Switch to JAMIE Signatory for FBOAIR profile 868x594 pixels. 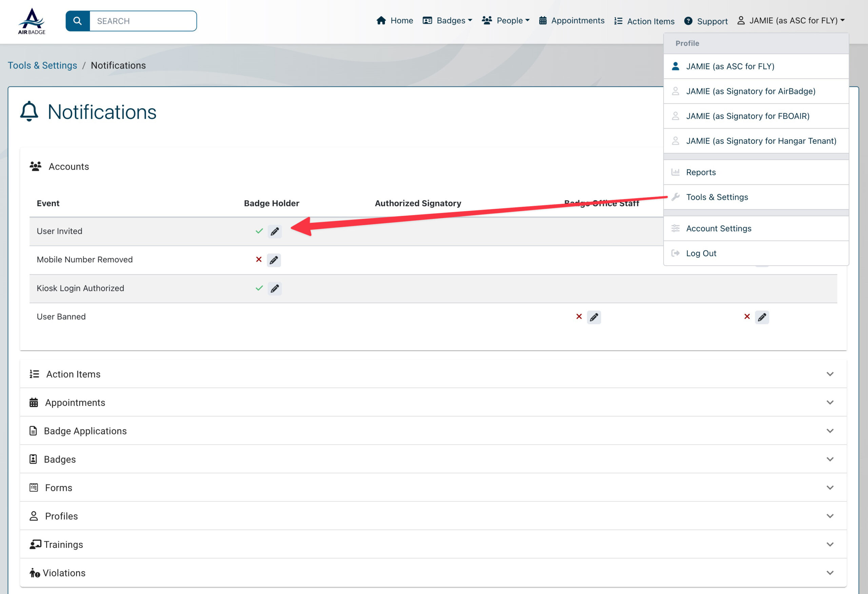pyautogui.click(x=747, y=116)
